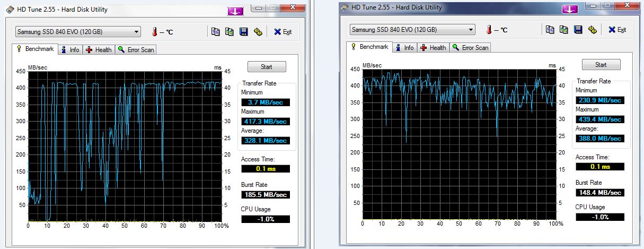Exit the right HD Tune window
644x249 pixels.
pyautogui.click(x=617, y=30)
